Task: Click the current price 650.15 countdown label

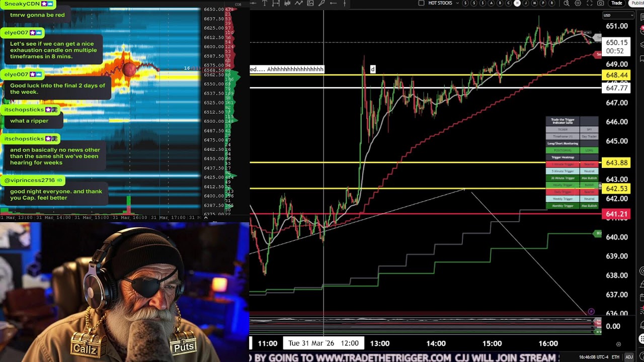Action: [616, 47]
